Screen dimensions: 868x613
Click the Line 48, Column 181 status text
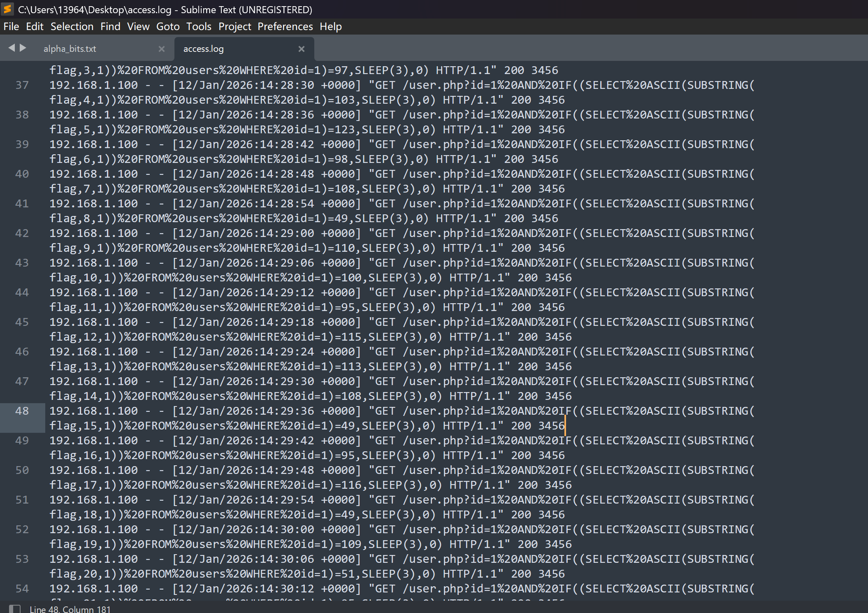(x=70, y=609)
